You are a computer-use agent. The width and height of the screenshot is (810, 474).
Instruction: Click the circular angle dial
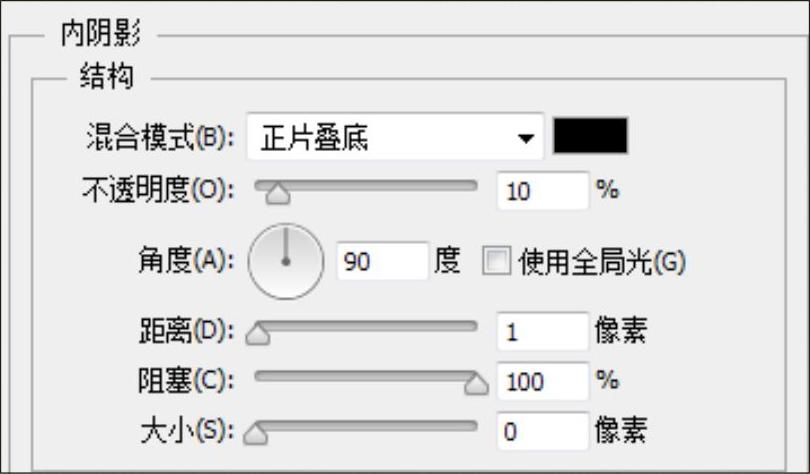285,261
